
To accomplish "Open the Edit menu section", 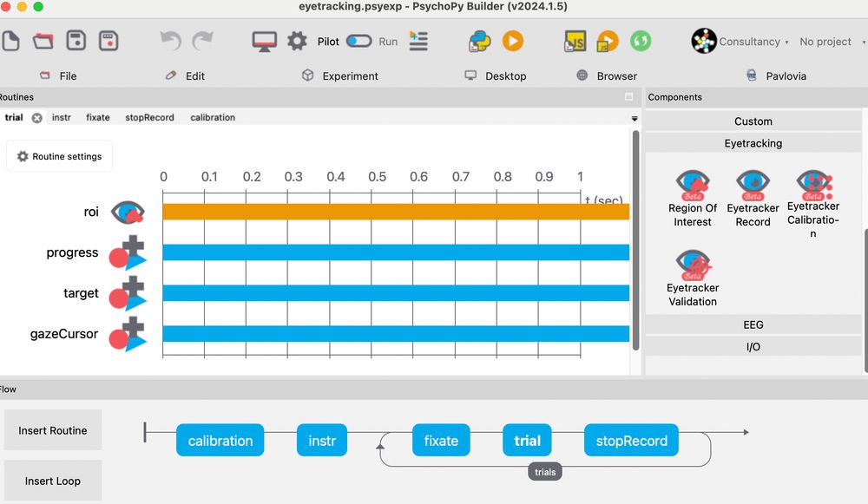I will [x=185, y=75].
